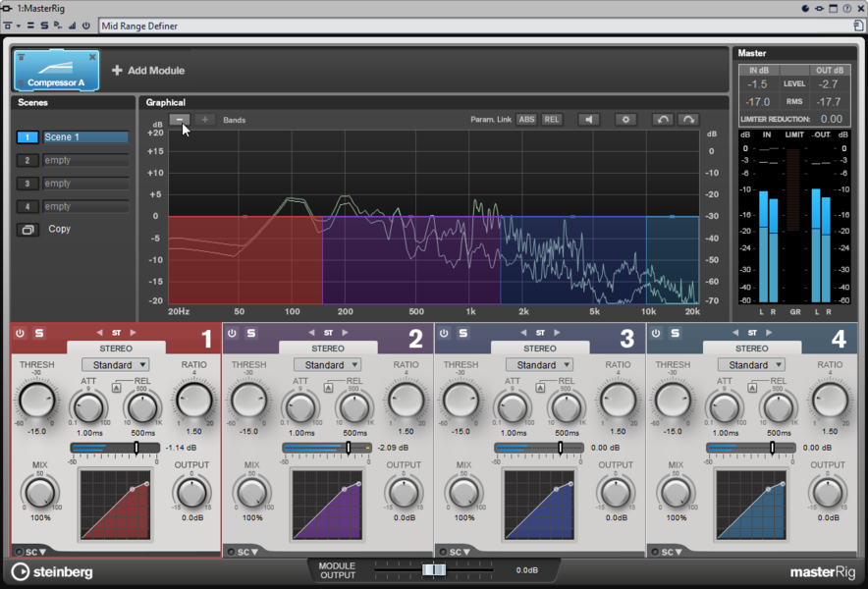
Task: Close the Compressor A module
Action: pos(92,57)
